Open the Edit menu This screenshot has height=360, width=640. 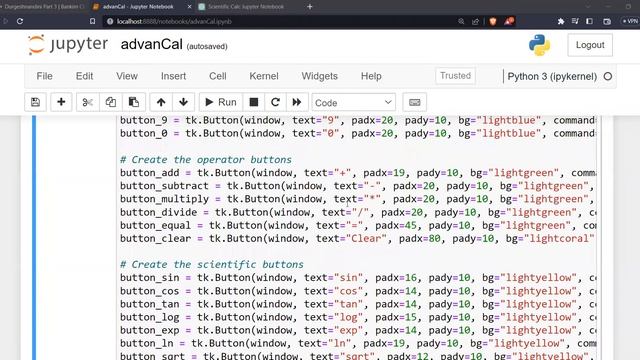pos(84,76)
